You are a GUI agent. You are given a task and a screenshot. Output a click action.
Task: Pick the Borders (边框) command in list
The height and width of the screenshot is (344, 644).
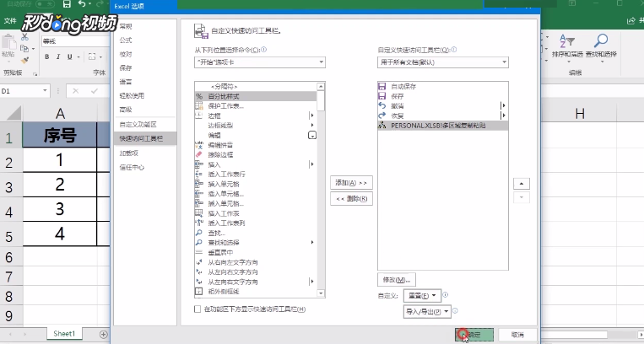pos(256,116)
